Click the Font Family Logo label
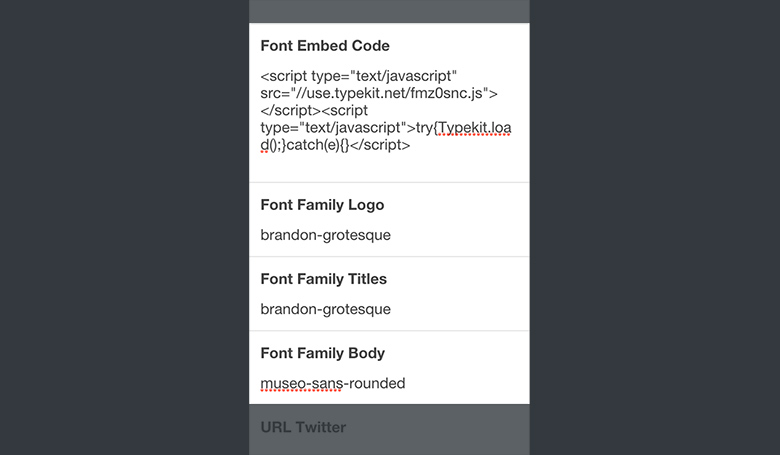Screen dimensions: 780x455 [x=322, y=205]
